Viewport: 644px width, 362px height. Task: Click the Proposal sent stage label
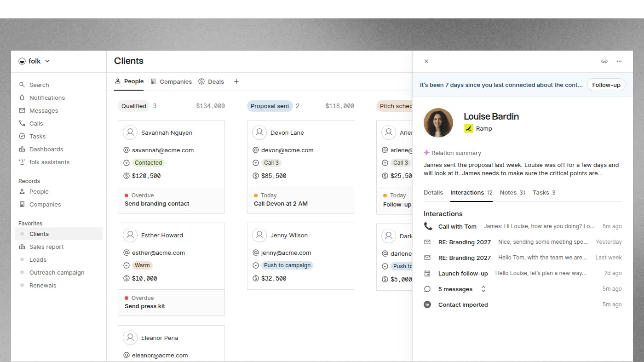tap(270, 106)
